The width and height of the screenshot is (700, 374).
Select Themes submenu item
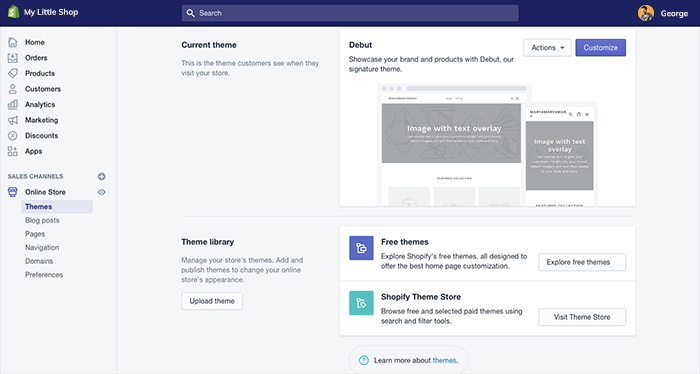(57, 207)
